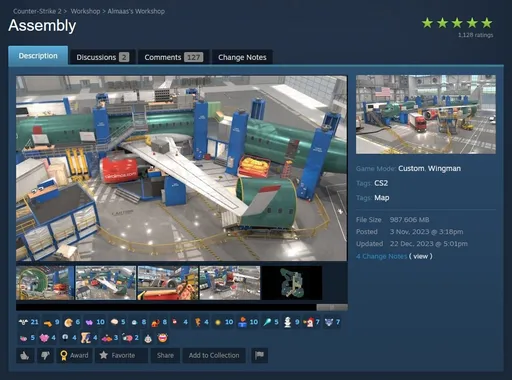Switch to the Discussions tab
Screen dimensions: 512x380
[102, 57]
